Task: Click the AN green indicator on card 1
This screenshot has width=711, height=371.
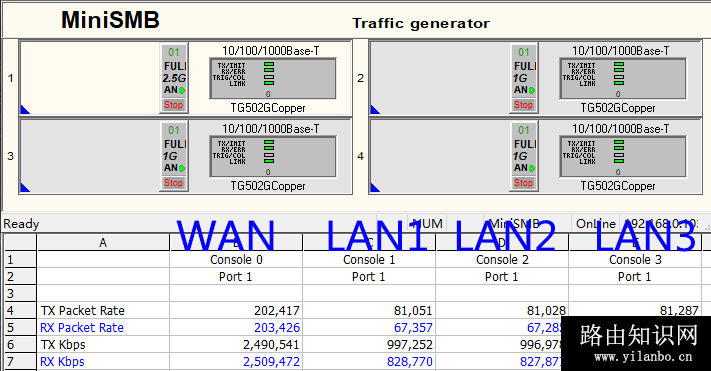Action: click(181, 90)
